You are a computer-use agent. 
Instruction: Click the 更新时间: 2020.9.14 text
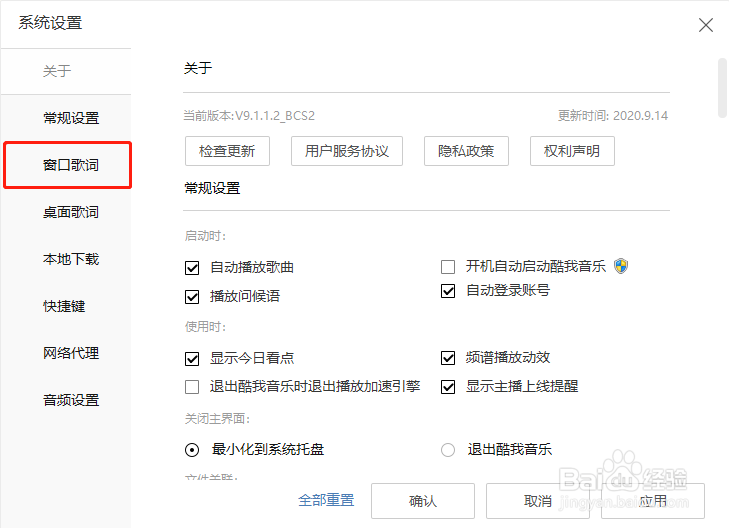click(613, 116)
